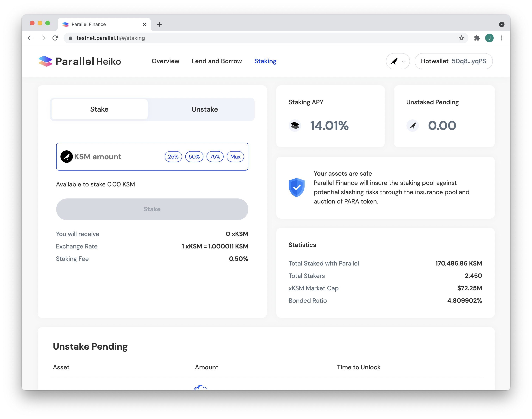The image size is (532, 419).
Task: Switch to the Stake tab
Action: (99, 109)
